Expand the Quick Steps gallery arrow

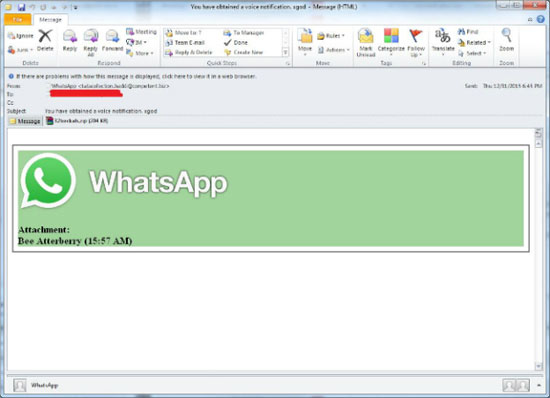tap(286, 53)
